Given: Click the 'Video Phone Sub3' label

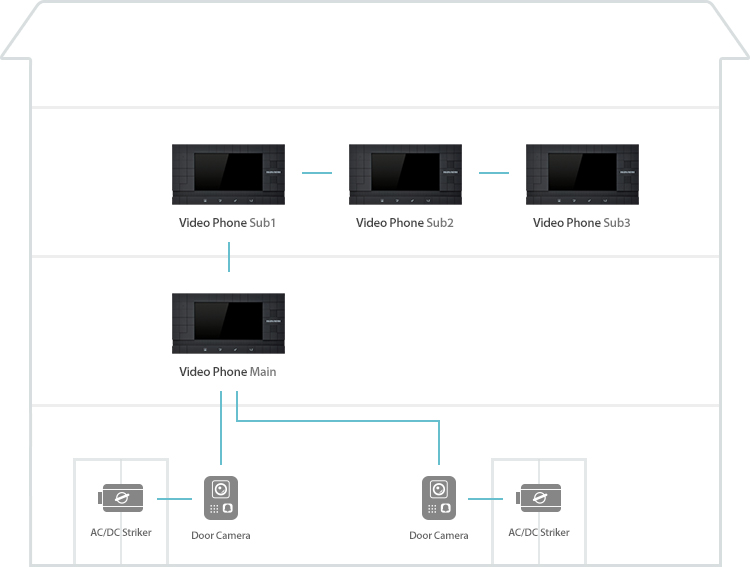Looking at the screenshot, I should tap(582, 223).
